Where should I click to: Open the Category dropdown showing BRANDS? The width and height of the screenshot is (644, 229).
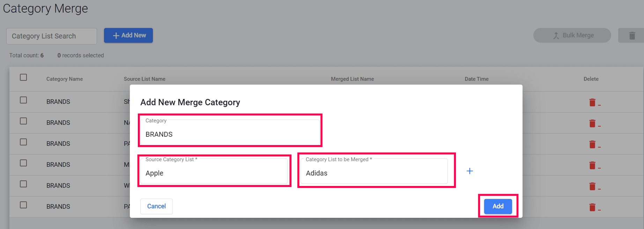230,132
